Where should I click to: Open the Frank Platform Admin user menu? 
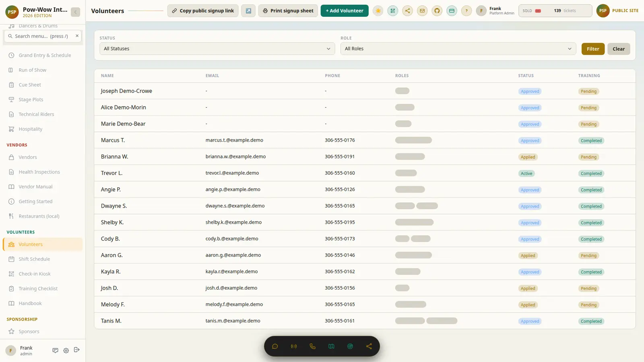[495, 11]
